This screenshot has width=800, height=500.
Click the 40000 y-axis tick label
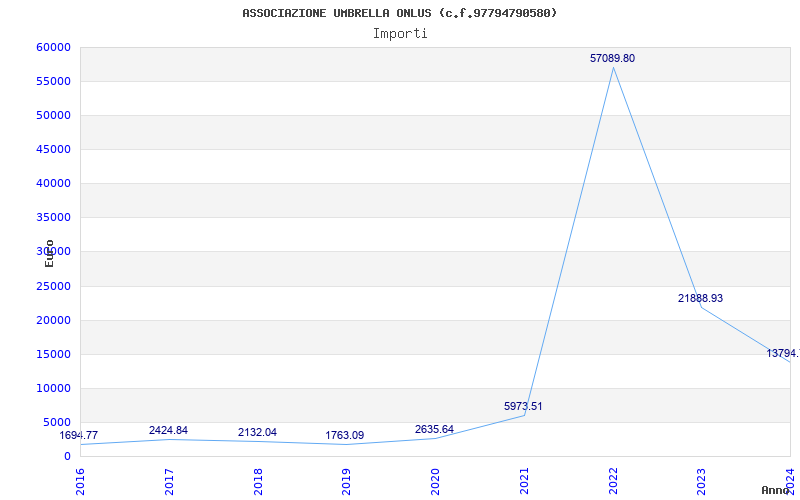point(54,183)
